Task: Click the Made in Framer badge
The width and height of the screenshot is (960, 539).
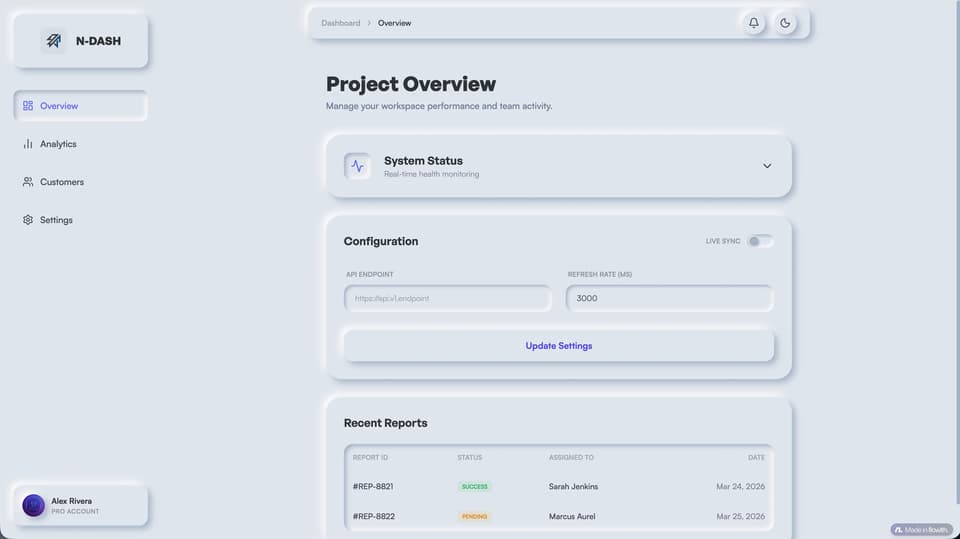Action: (x=921, y=530)
